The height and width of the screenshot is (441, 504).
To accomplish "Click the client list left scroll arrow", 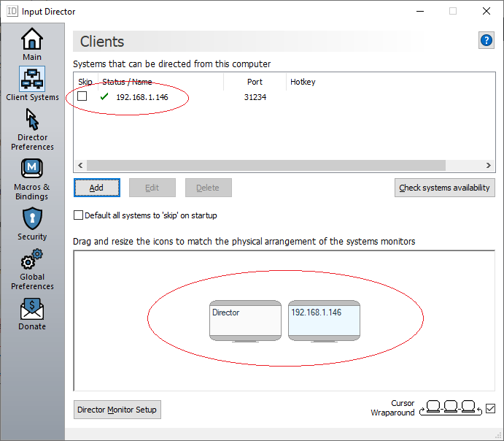I will (80, 165).
